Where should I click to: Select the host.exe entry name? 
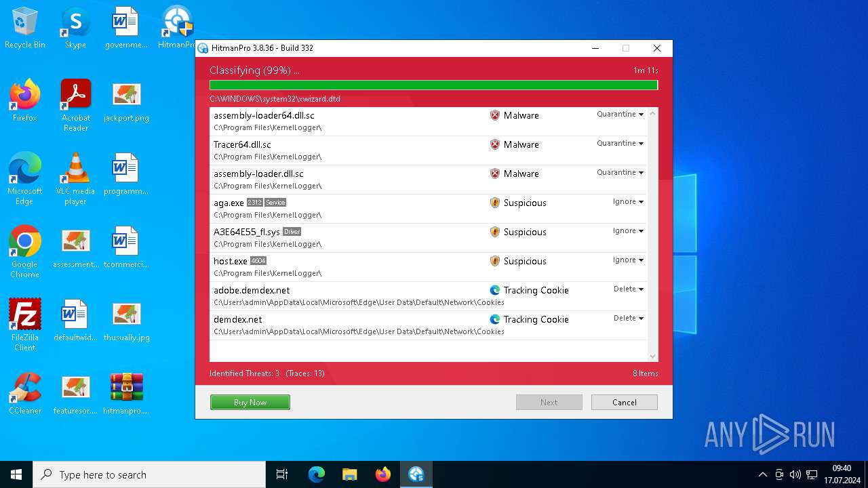[231, 261]
